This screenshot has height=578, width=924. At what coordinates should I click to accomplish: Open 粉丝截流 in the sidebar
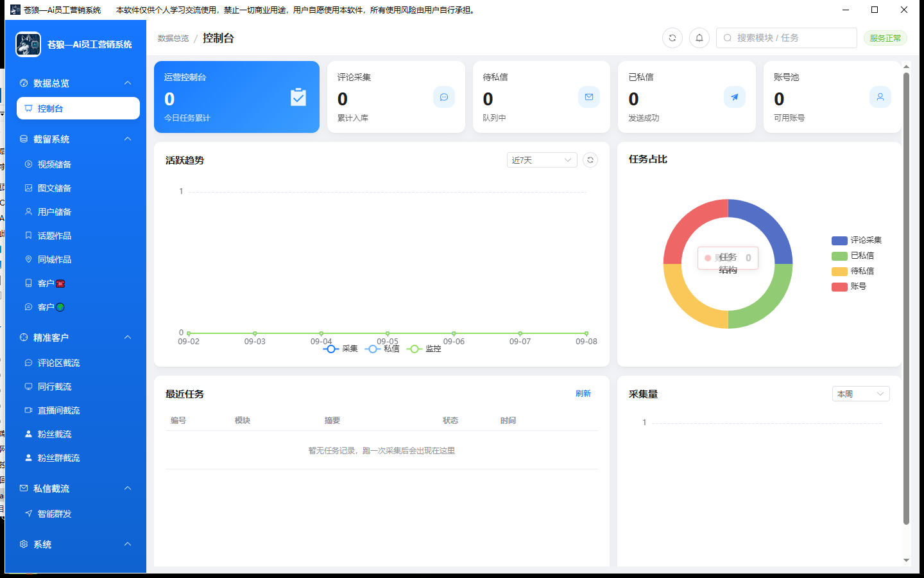[x=78, y=434]
